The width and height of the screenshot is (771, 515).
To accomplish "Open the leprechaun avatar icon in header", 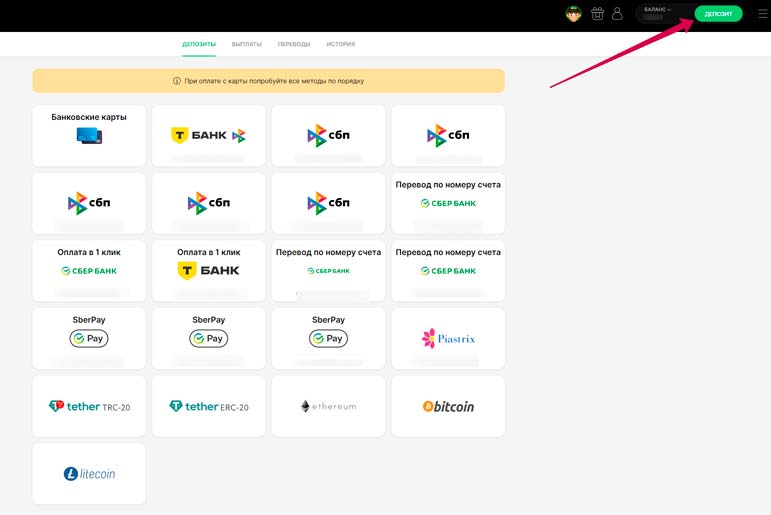I will pyautogui.click(x=573, y=14).
